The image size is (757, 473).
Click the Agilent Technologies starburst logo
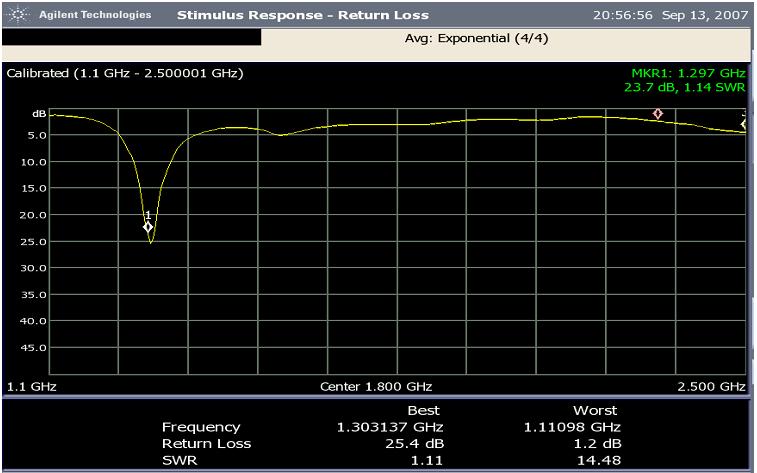tap(18, 15)
